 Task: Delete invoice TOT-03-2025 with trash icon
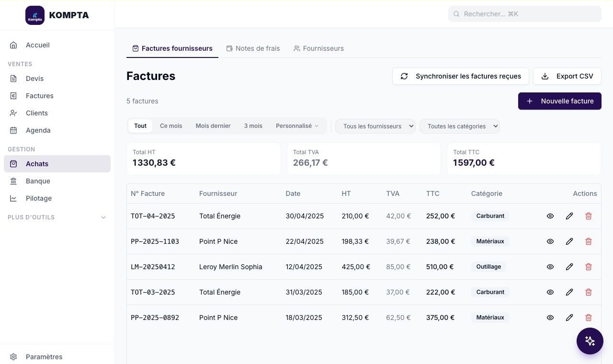pos(589,292)
